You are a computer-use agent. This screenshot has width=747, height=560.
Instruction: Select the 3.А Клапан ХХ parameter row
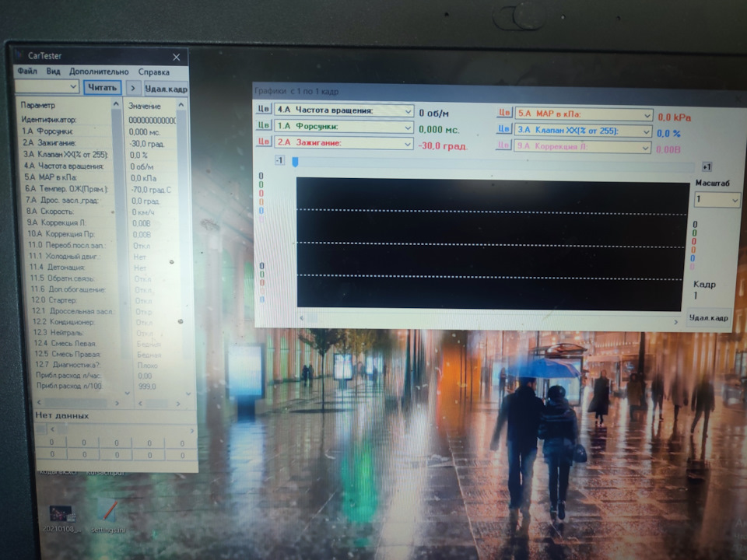point(65,154)
